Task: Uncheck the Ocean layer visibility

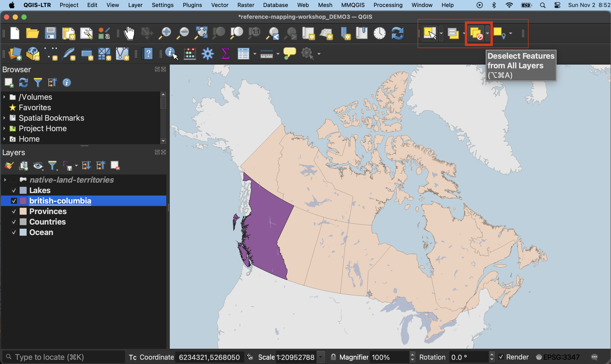Action: (14, 232)
